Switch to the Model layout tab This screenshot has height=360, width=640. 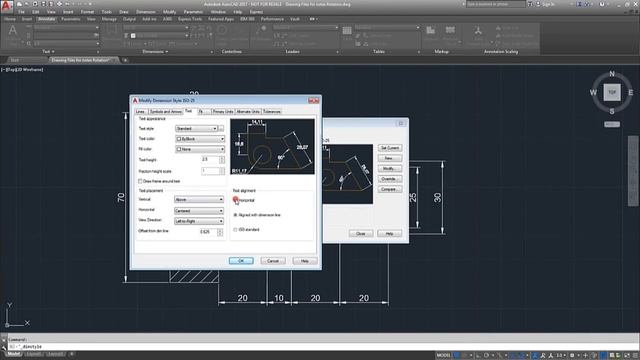click(13, 354)
